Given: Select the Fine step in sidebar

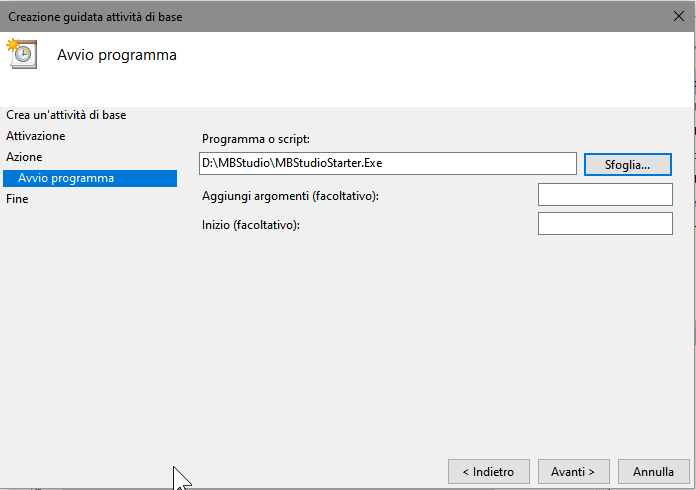Looking at the screenshot, I should [17, 199].
